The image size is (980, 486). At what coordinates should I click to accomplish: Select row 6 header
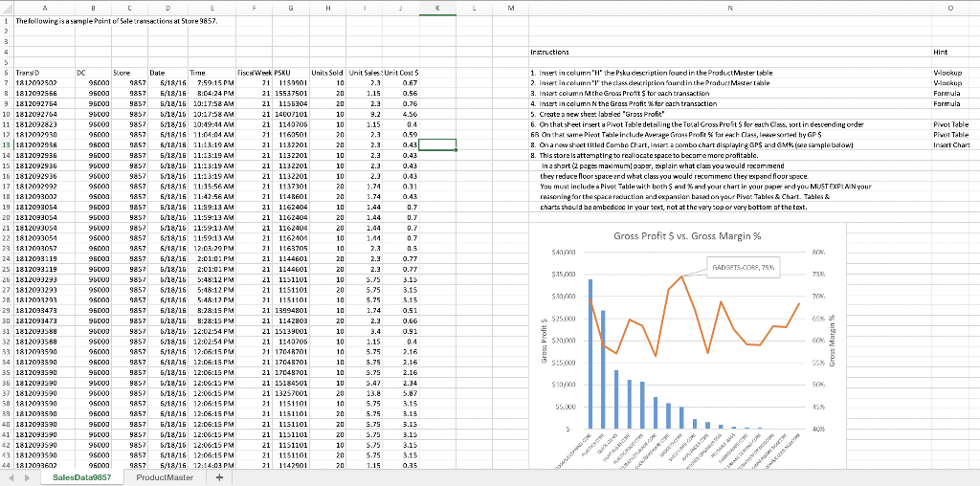point(4,72)
